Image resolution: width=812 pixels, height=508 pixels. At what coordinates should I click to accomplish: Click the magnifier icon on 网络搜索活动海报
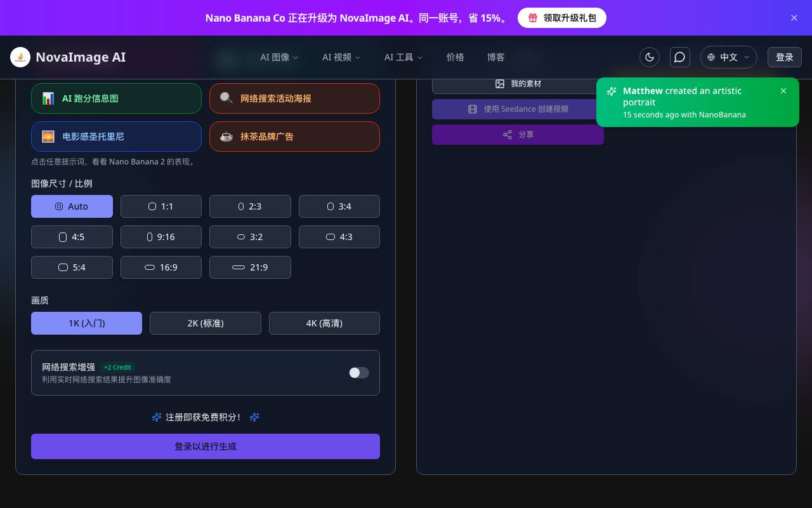click(226, 98)
